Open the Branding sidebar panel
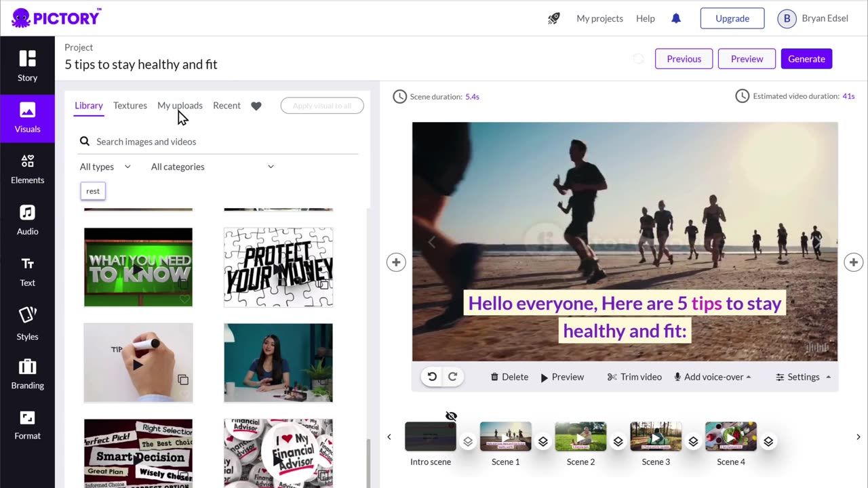 coord(27,374)
